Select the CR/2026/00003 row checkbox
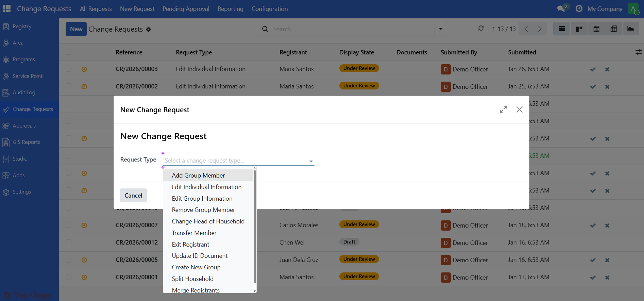The height and width of the screenshot is (301, 644). point(69,69)
